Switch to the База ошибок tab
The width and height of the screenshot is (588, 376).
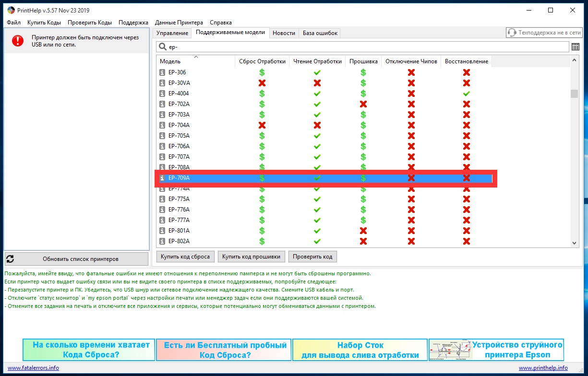click(320, 33)
